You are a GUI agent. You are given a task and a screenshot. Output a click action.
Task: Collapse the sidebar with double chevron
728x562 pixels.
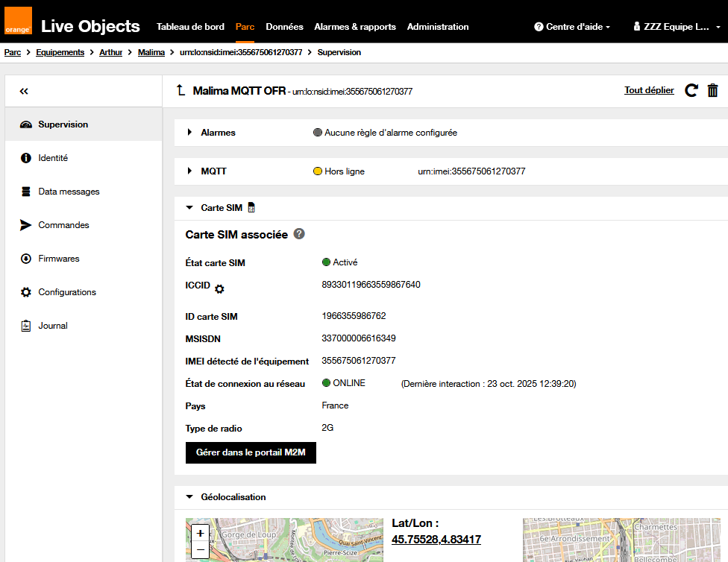coord(24,91)
